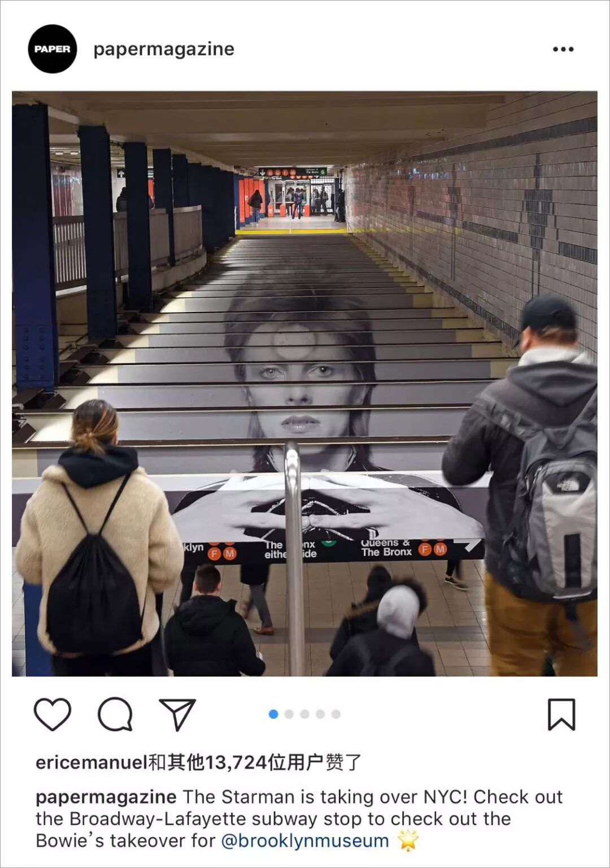610x868 pixels.
Task: Open papermagazine username in the caption
Action: (x=106, y=797)
